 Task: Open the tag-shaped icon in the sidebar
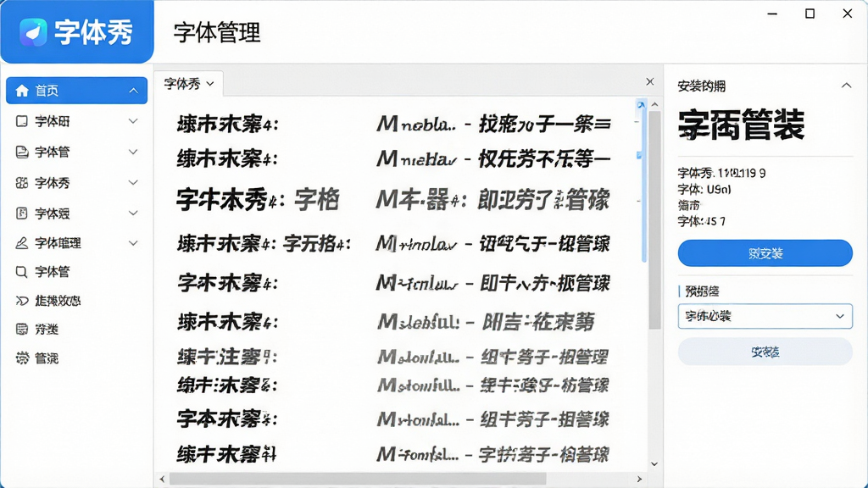21,301
